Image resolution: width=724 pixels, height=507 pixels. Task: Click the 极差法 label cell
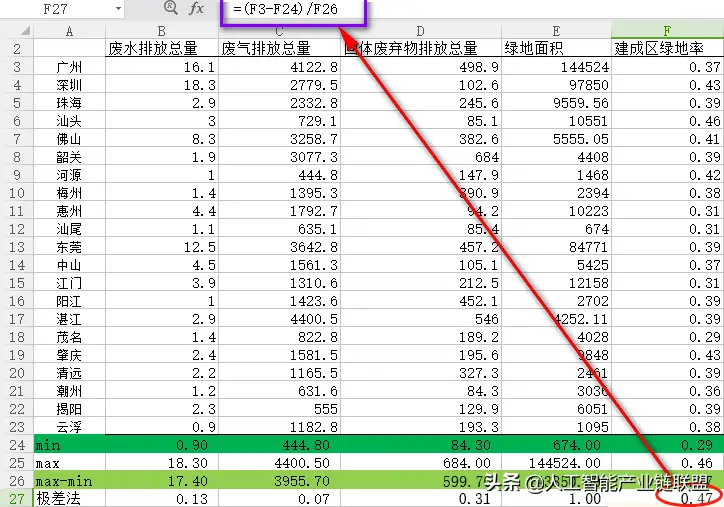70,498
